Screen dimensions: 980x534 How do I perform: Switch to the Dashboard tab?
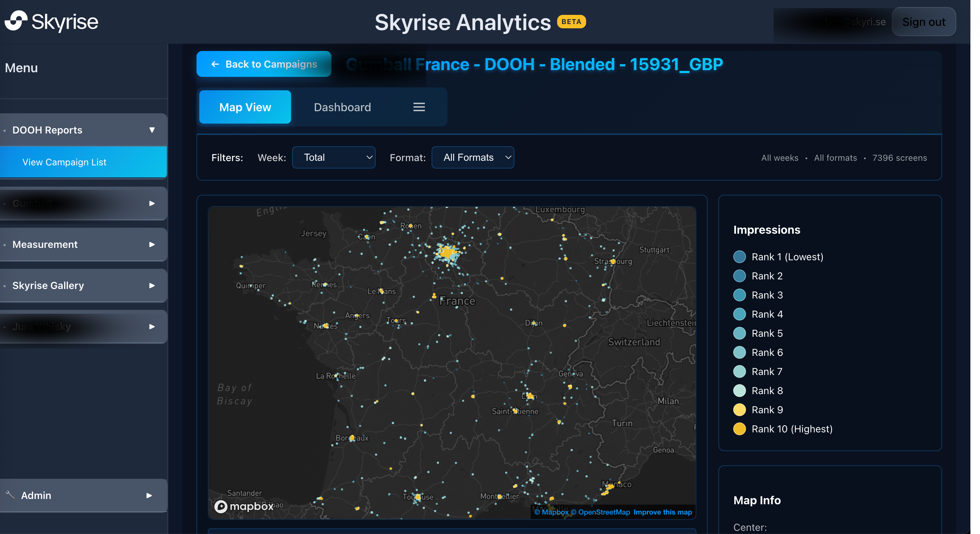pyautogui.click(x=342, y=107)
